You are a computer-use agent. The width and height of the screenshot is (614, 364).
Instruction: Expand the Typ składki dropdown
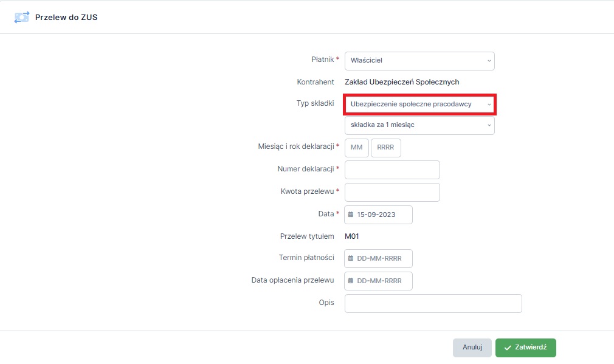coord(419,105)
